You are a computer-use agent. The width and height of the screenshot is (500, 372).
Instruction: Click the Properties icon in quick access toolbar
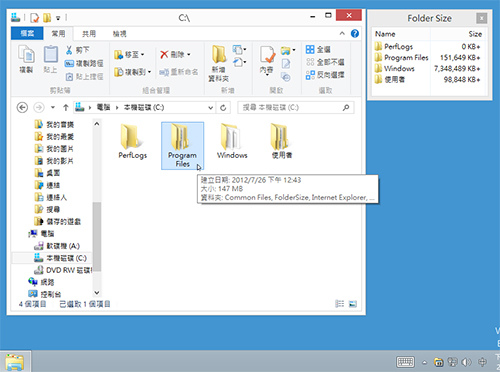[34, 18]
